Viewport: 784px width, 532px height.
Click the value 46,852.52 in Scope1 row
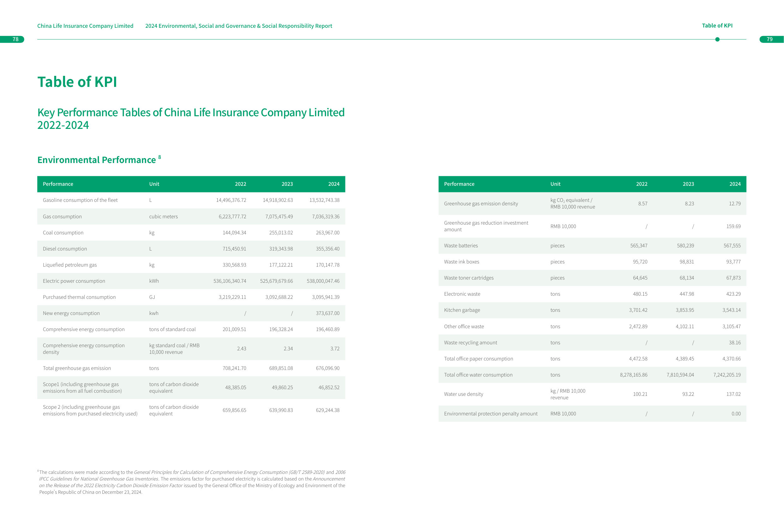tap(329, 388)
